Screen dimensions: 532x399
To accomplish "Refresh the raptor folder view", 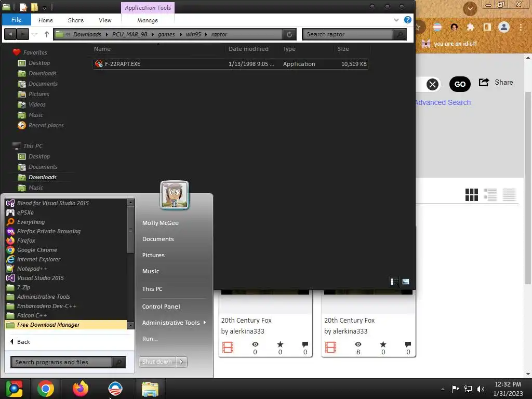I will tap(289, 34).
